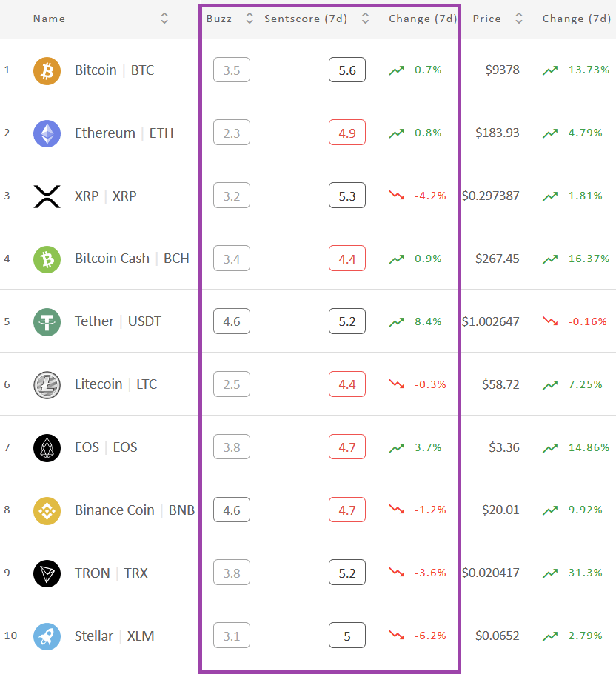
Task: Sort table by Name column arrows
Action: point(164,18)
